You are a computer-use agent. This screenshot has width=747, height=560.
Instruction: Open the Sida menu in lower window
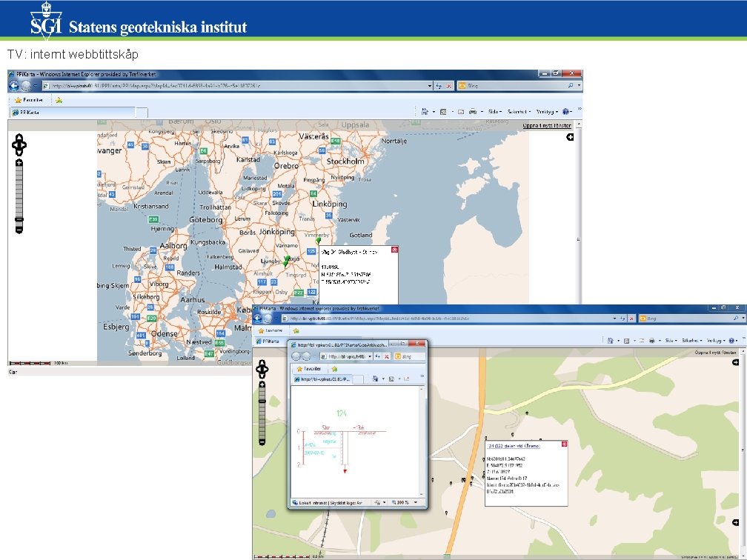pyautogui.click(x=671, y=341)
